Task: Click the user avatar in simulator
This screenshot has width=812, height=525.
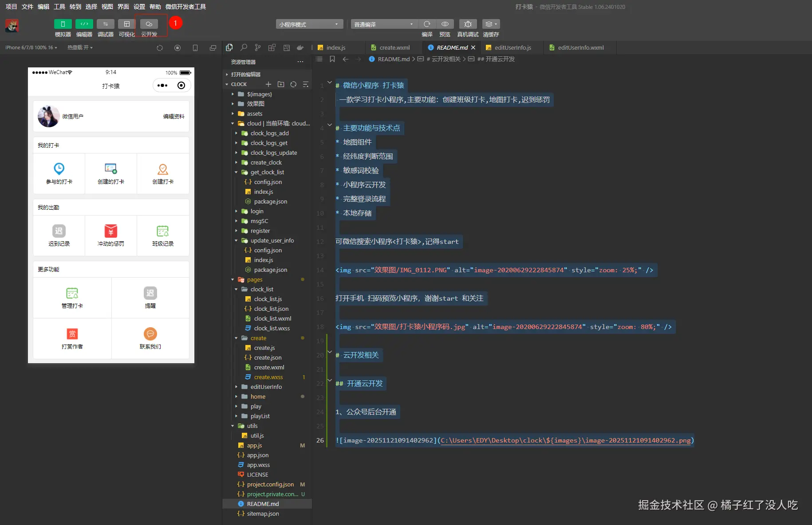Action: (x=48, y=116)
